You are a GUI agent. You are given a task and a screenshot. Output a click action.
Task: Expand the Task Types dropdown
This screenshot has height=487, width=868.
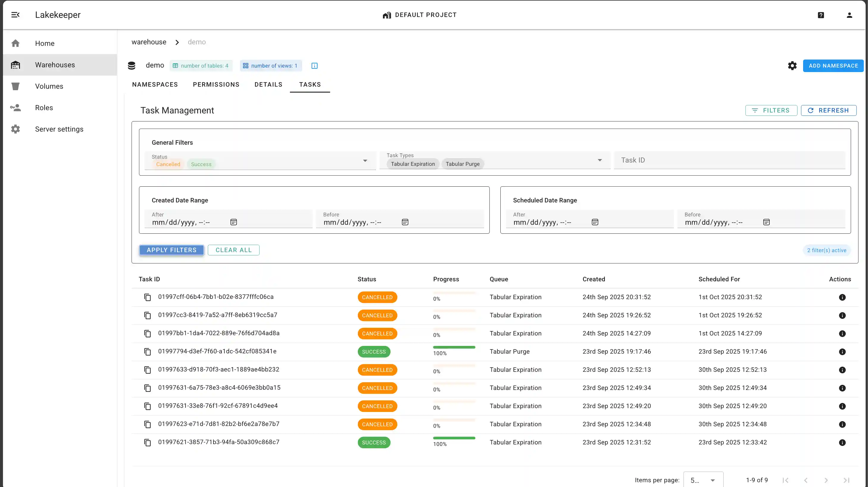pyautogui.click(x=600, y=160)
